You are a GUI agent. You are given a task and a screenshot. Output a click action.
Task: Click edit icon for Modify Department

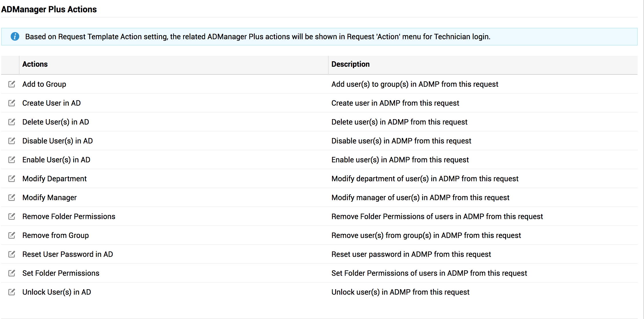(x=12, y=179)
